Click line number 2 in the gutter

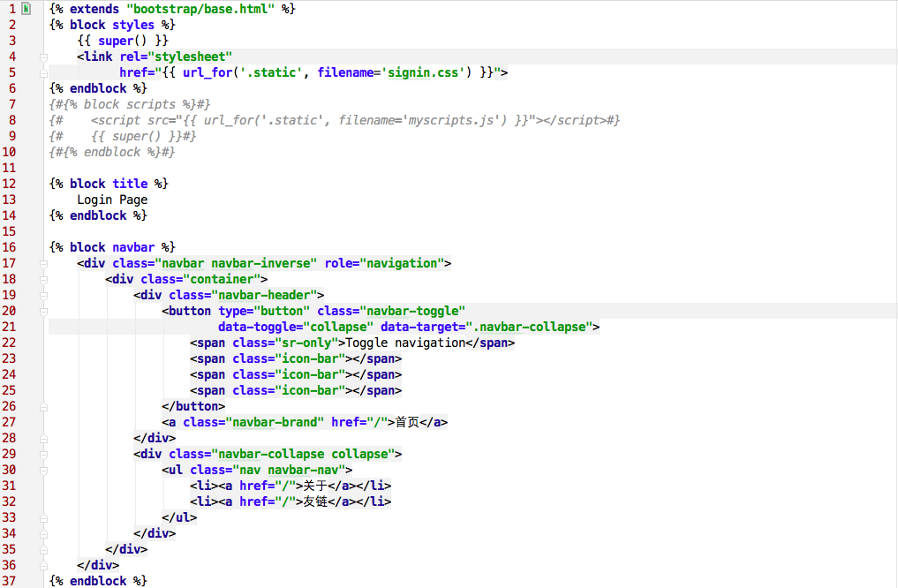tap(12, 25)
